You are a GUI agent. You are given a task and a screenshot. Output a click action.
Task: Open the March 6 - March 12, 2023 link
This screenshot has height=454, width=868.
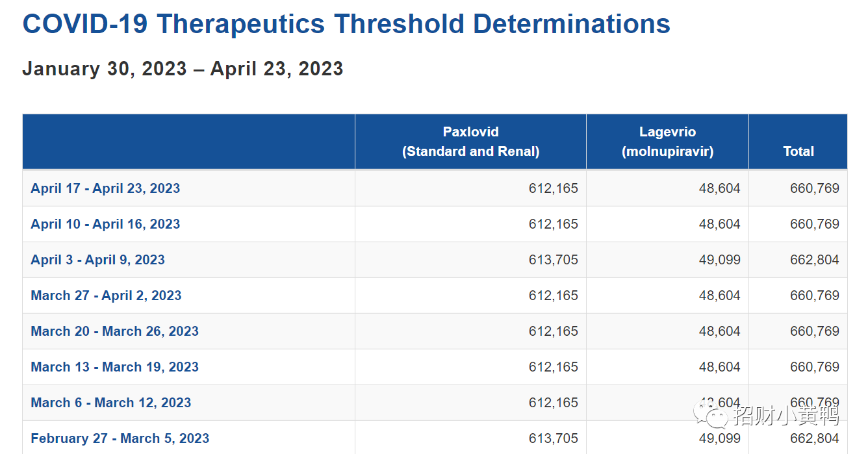click(111, 403)
